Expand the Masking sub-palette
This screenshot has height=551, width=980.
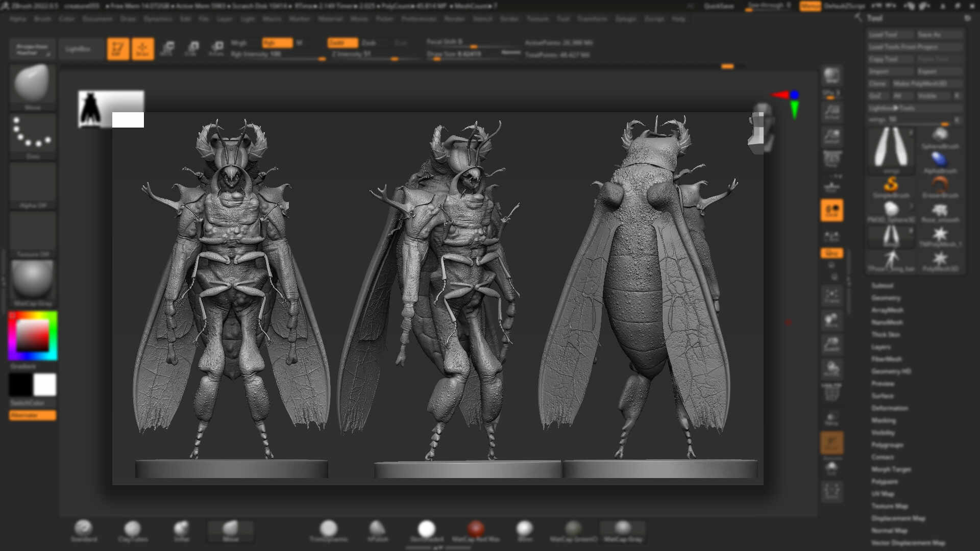point(884,420)
